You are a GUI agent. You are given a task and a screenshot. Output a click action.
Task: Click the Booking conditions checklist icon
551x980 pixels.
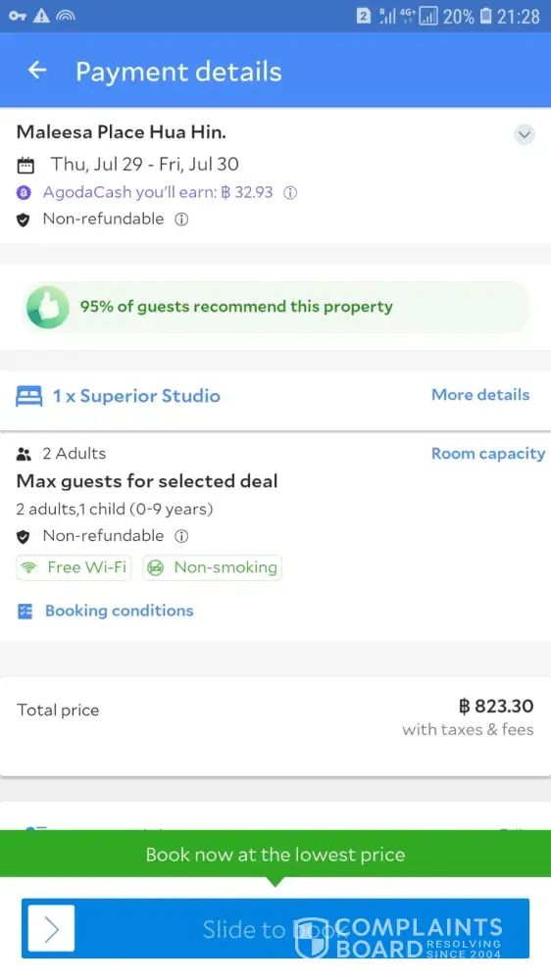(25, 612)
